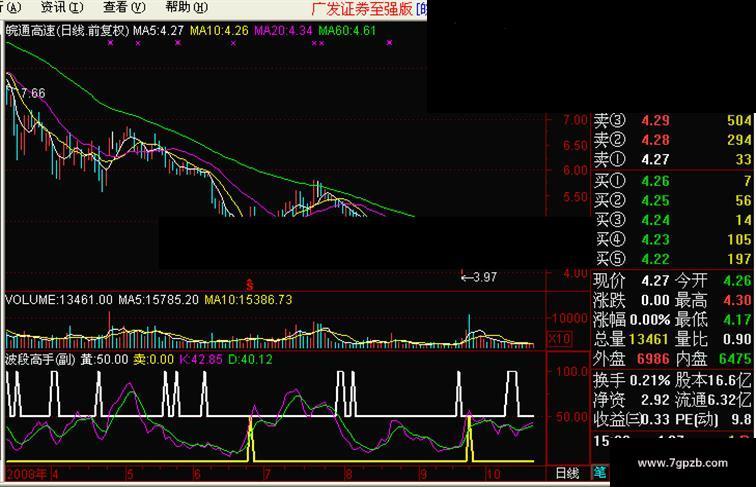Click the 外盘 6986 value
This screenshot has height=487, width=756.
(x=653, y=359)
